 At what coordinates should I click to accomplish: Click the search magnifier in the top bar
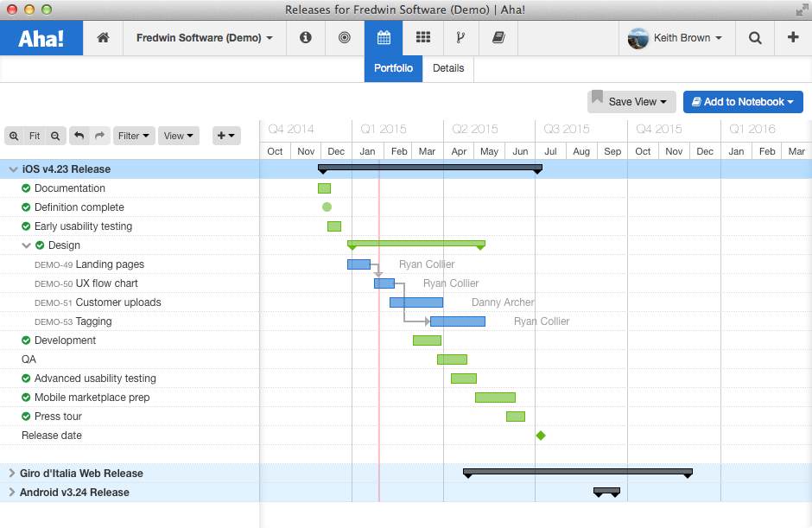click(x=754, y=38)
